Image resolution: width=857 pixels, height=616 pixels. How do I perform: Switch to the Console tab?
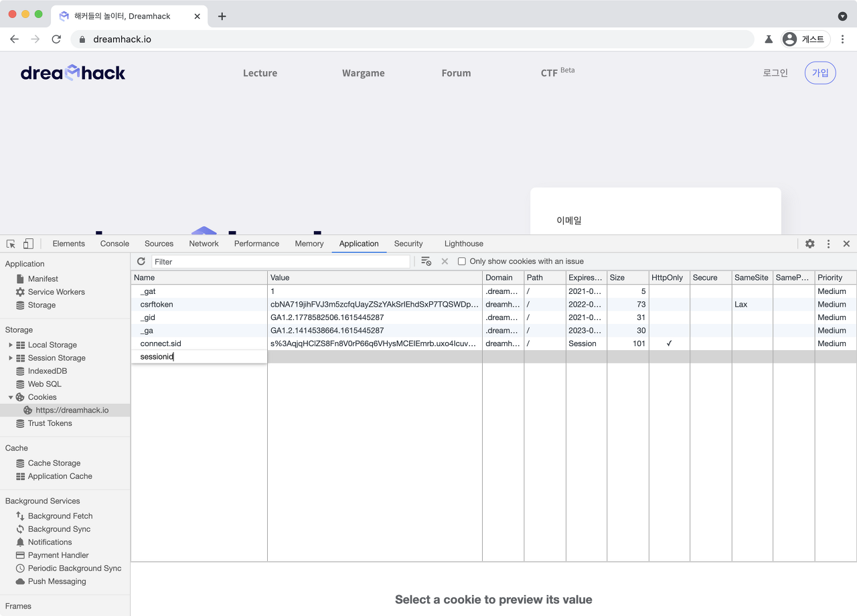point(114,244)
